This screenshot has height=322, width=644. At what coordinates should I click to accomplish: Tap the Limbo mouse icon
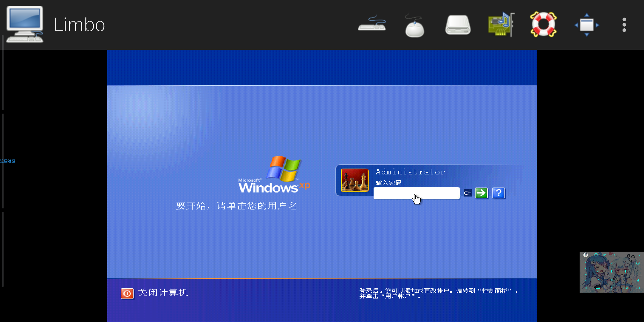click(x=414, y=25)
